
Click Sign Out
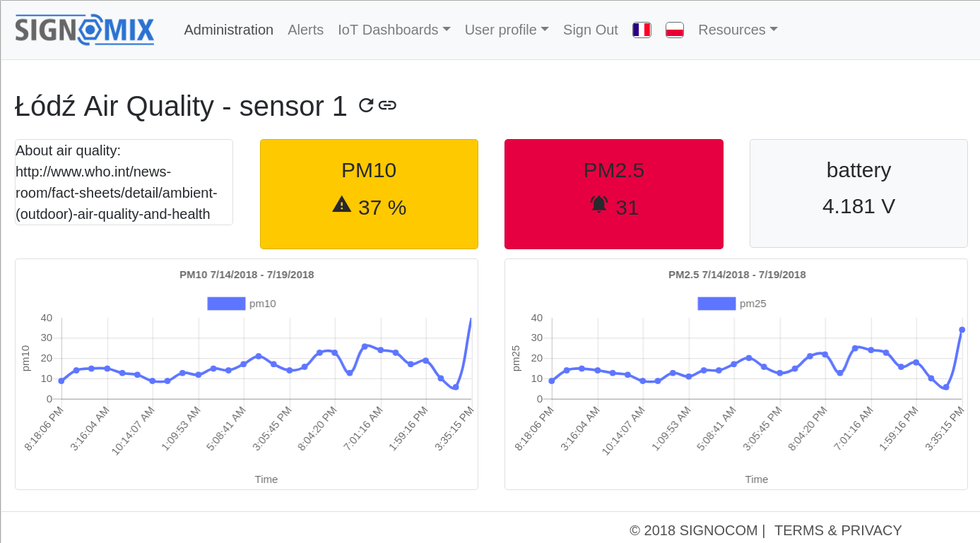pos(590,30)
